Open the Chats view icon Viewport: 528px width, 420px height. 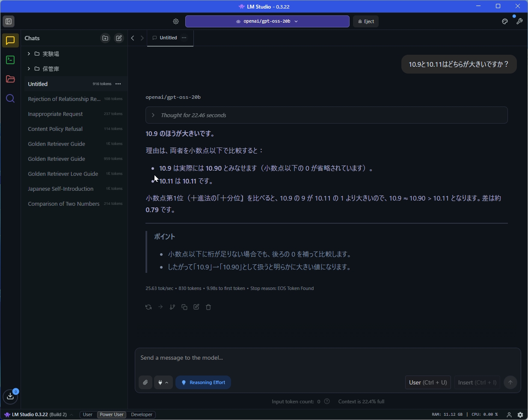point(10,41)
